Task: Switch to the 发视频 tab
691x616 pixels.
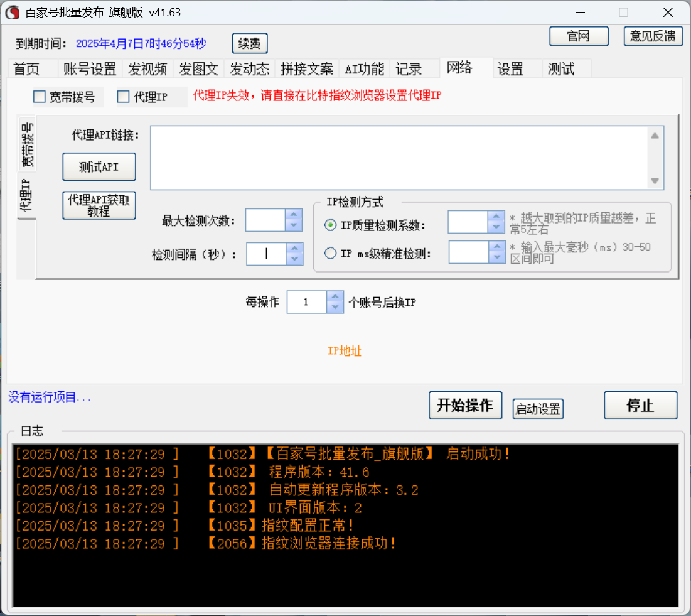Action: 147,69
